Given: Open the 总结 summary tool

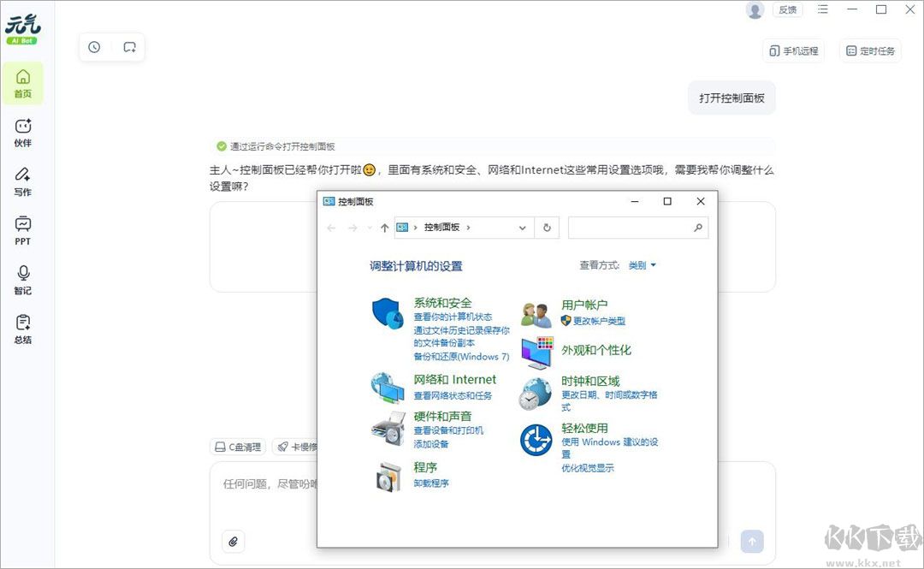Looking at the screenshot, I should [22, 329].
